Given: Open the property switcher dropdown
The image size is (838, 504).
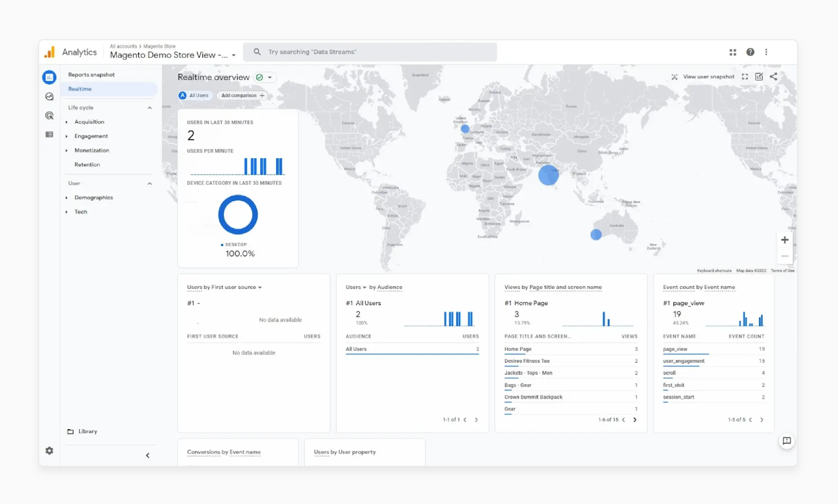Looking at the screenshot, I should pyautogui.click(x=233, y=55).
